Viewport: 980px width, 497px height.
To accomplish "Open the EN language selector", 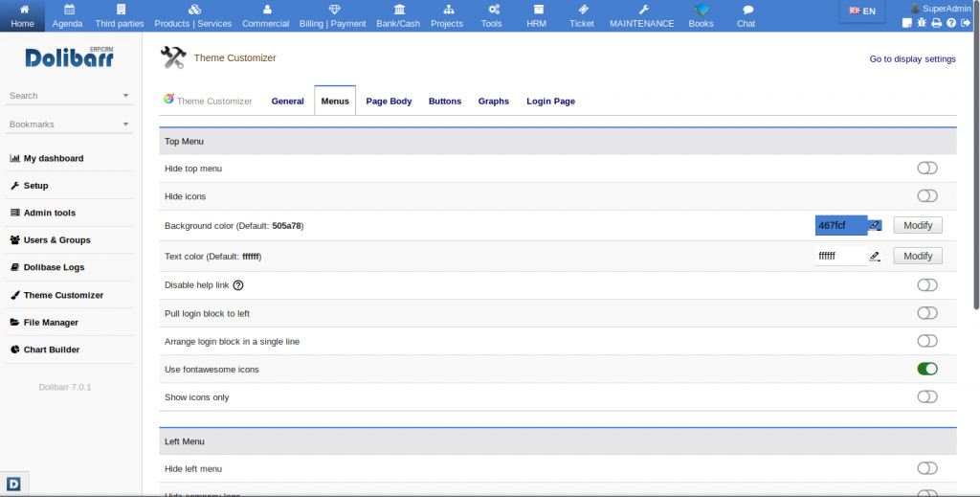I will pyautogui.click(x=861, y=11).
